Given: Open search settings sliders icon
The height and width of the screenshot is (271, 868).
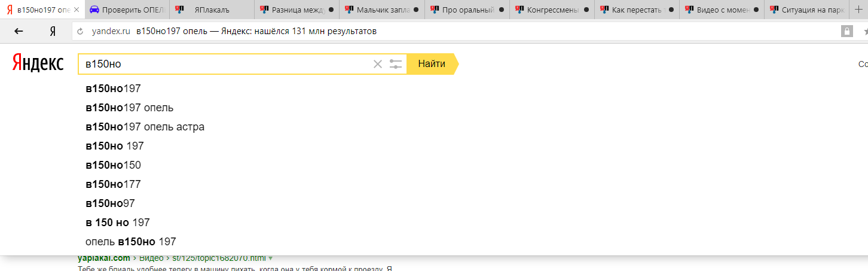Looking at the screenshot, I should coord(396,64).
